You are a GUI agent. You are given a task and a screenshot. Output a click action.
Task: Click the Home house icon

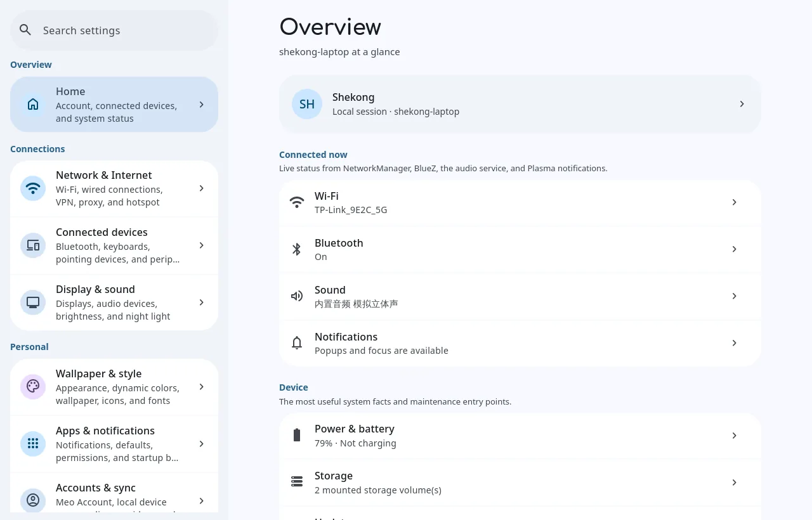click(33, 105)
